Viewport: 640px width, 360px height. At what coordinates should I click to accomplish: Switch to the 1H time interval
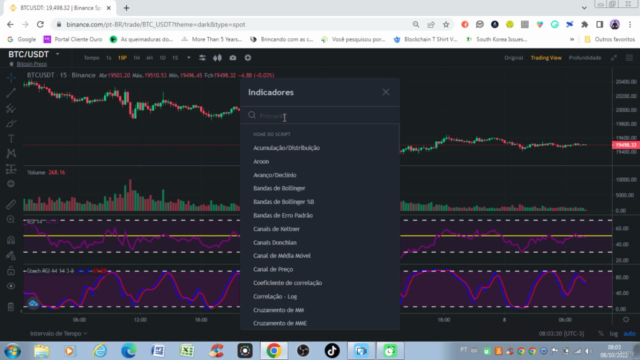coord(137,58)
